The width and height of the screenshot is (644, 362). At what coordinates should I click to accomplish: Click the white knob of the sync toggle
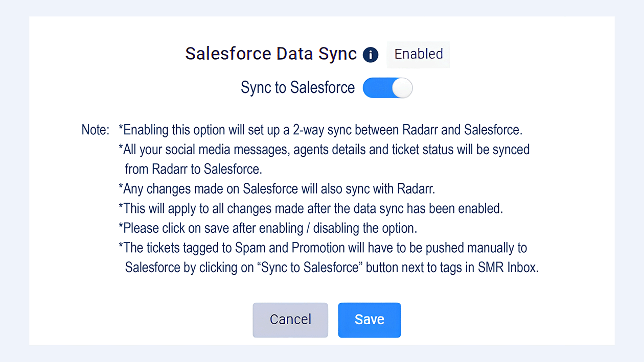click(402, 88)
